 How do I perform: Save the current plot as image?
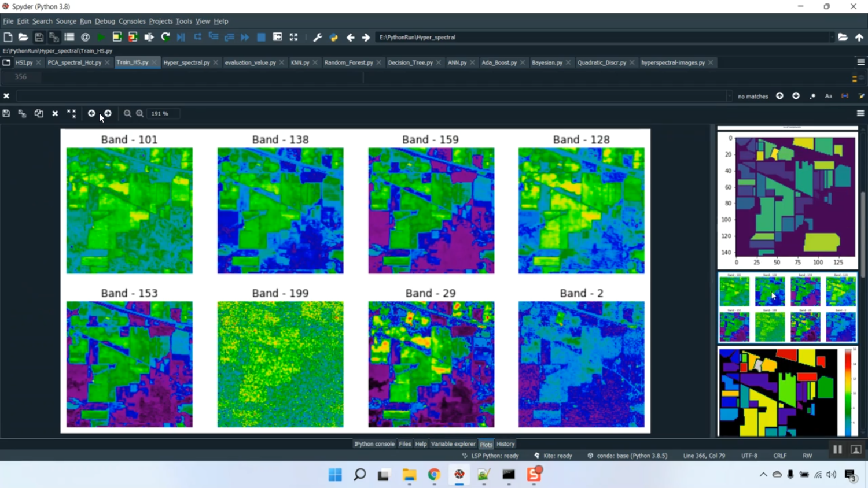click(6, 113)
